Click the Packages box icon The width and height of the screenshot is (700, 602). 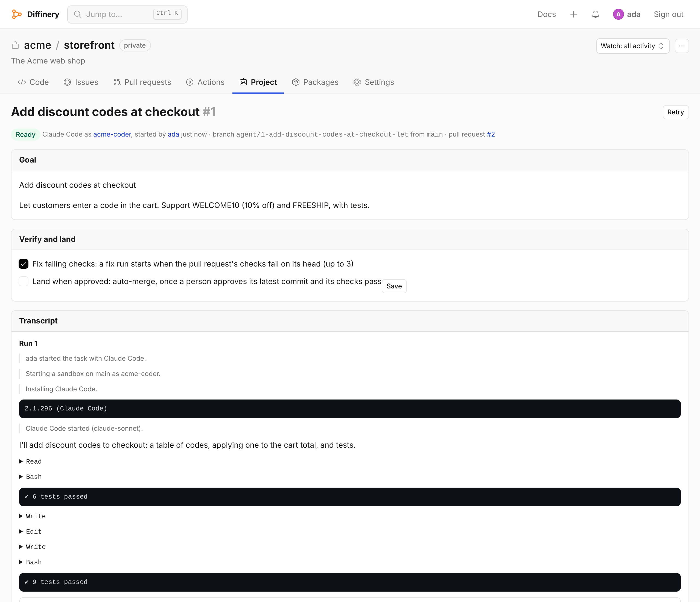coord(296,82)
